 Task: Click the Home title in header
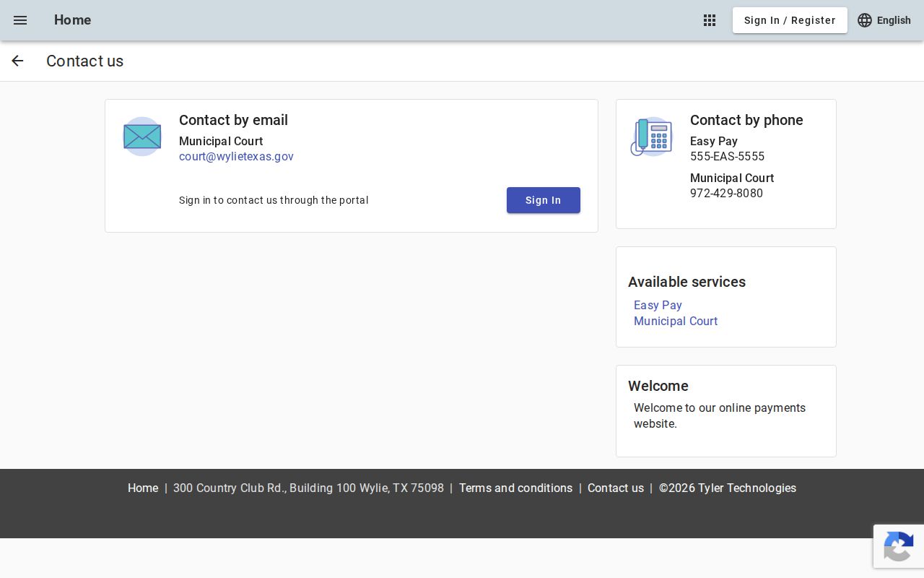click(x=72, y=20)
